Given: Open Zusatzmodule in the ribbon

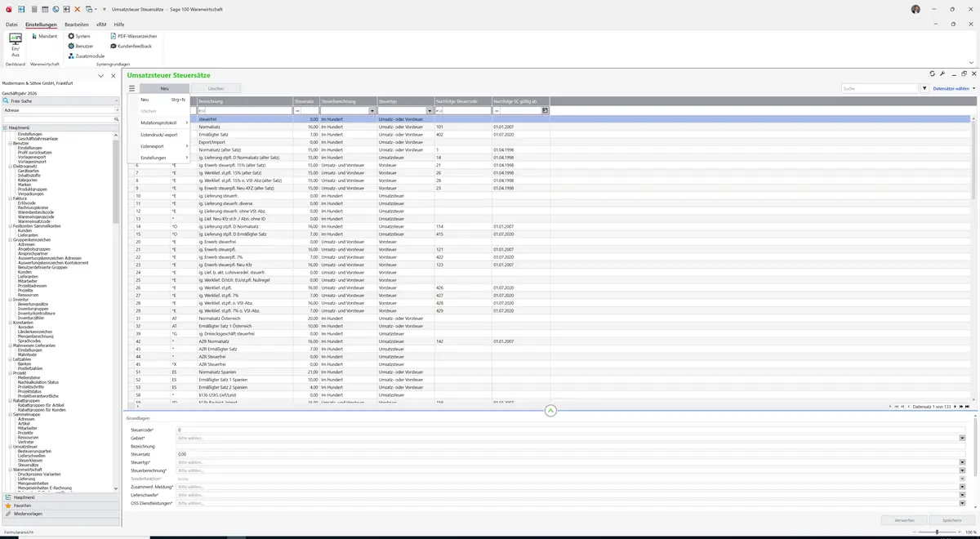Looking at the screenshot, I should pyautogui.click(x=86, y=56).
